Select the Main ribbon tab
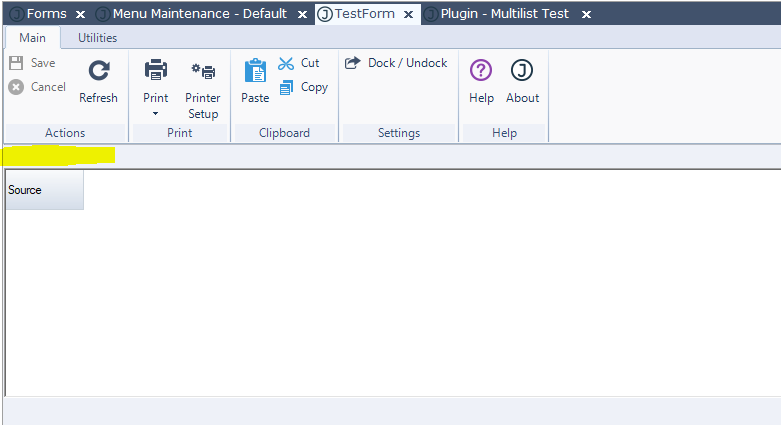The height and width of the screenshot is (425, 781). pos(32,38)
